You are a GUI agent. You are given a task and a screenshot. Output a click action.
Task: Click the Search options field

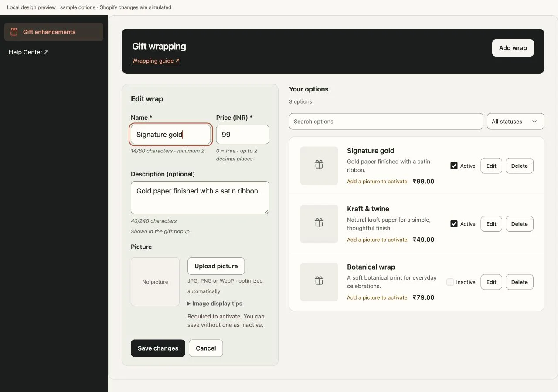(386, 122)
